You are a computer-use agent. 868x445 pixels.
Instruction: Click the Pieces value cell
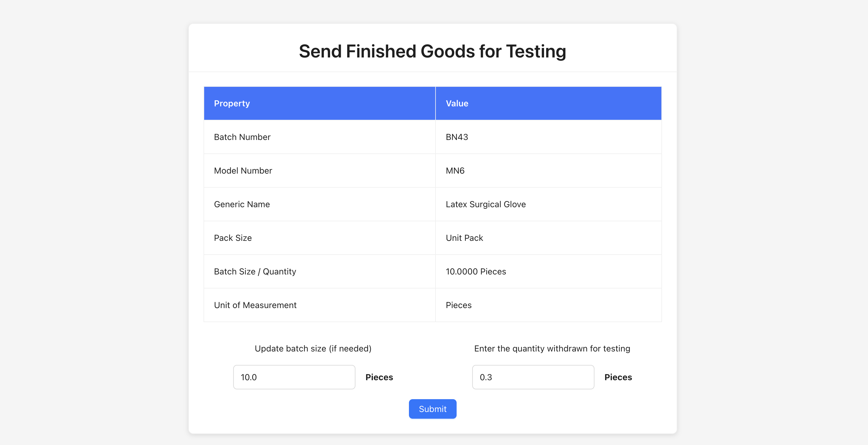click(x=458, y=305)
